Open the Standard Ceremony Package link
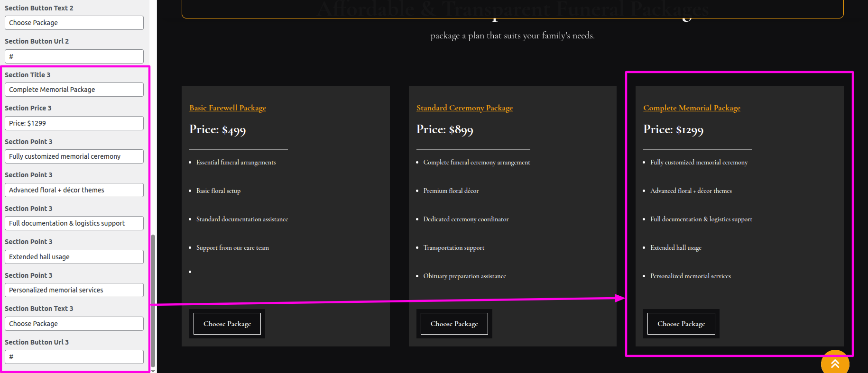 (x=464, y=108)
